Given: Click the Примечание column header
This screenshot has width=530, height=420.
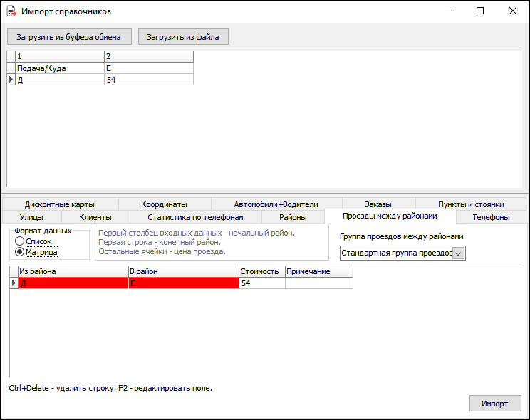Looking at the screenshot, I should click(318, 272).
